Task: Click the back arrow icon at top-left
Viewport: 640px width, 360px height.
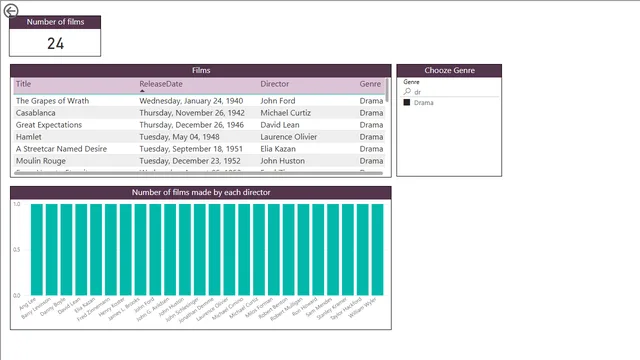Action: 11,11
